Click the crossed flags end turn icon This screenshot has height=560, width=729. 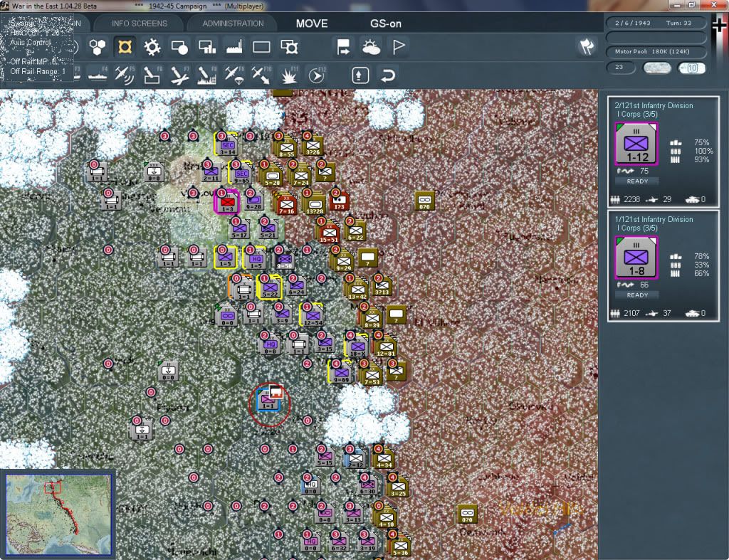tap(587, 46)
